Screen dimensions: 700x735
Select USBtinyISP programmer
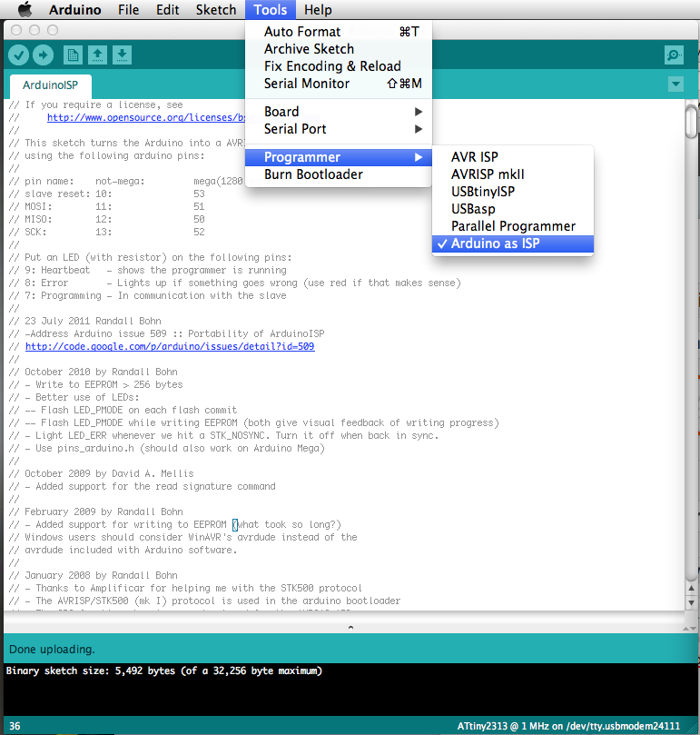tap(513, 192)
